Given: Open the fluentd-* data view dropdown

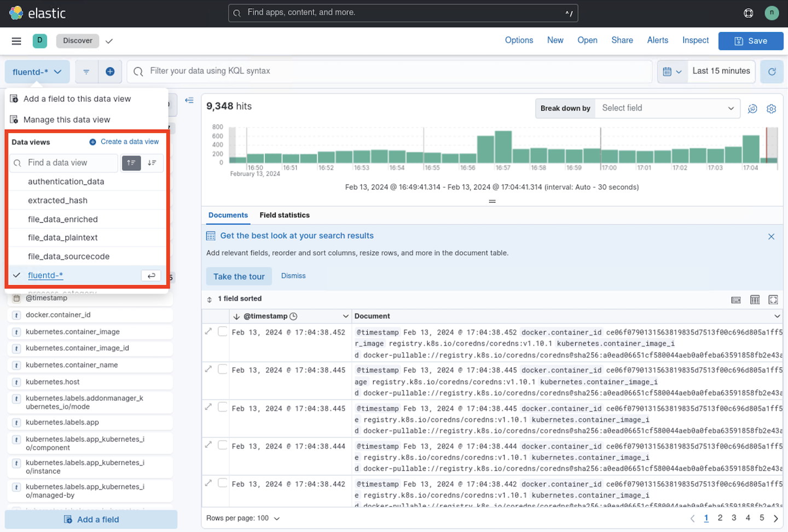Looking at the screenshot, I should [37, 72].
